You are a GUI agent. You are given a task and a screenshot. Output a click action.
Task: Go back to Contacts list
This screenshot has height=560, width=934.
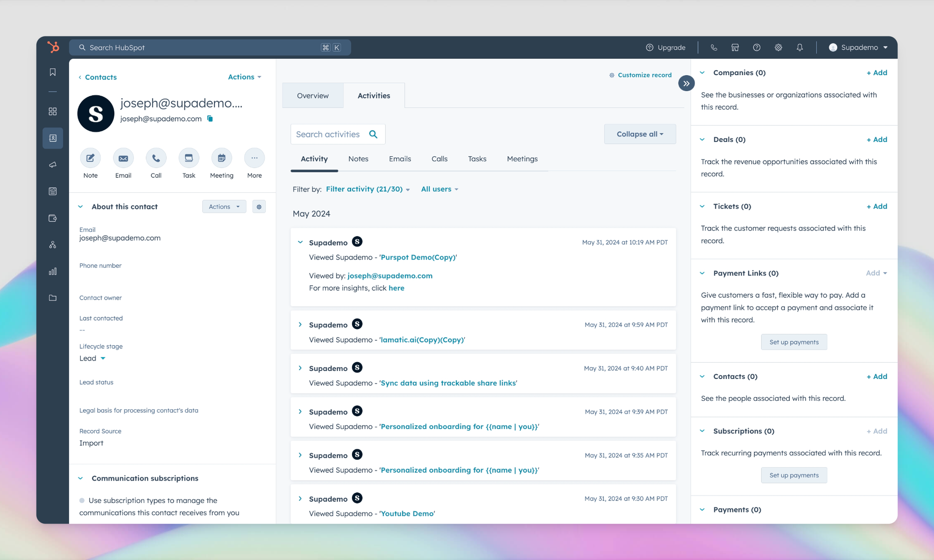(x=98, y=77)
